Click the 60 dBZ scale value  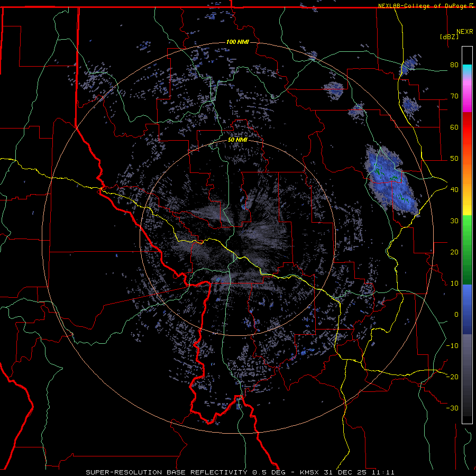click(454, 127)
